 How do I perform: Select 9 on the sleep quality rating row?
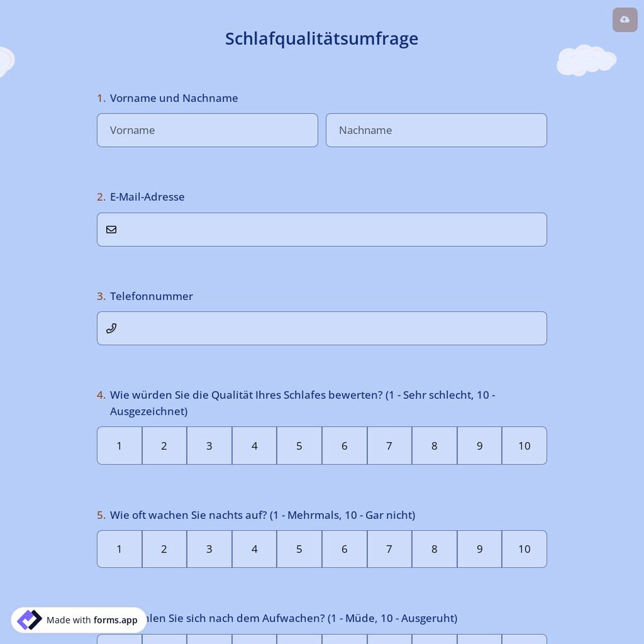[479, 445]
